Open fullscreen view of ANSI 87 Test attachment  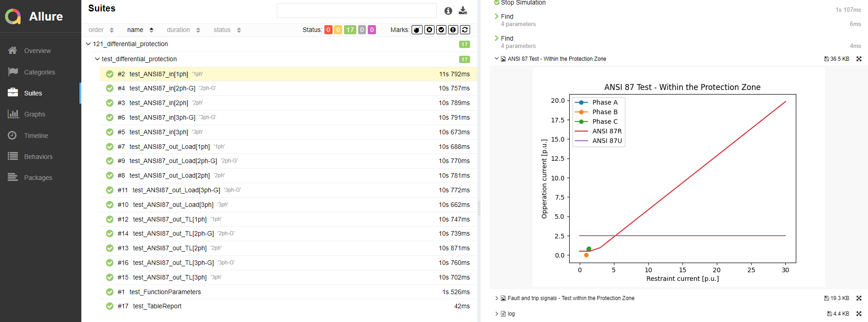pyautogui.click(x=859, y=59)
